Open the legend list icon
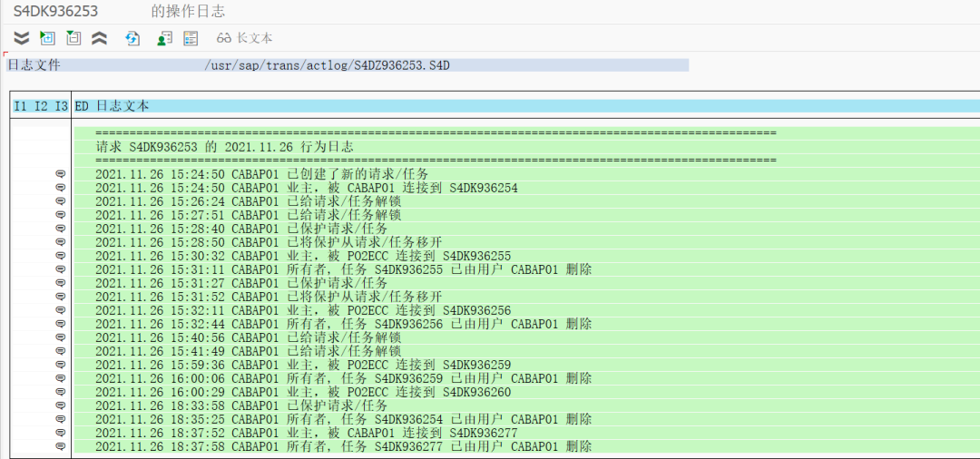The height and width of the screenshot is (459, 980). tap(191, 39)
